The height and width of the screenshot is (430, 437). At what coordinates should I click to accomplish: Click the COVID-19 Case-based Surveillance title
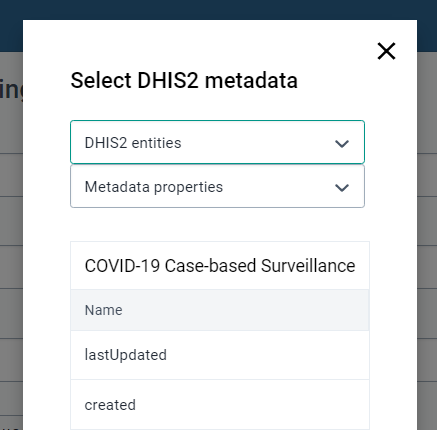point(220,266)
